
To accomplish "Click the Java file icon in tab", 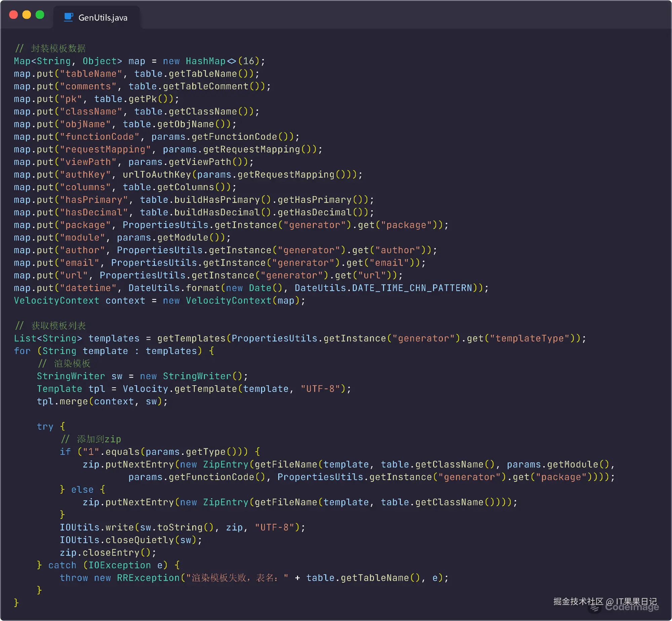I will 69,17.
